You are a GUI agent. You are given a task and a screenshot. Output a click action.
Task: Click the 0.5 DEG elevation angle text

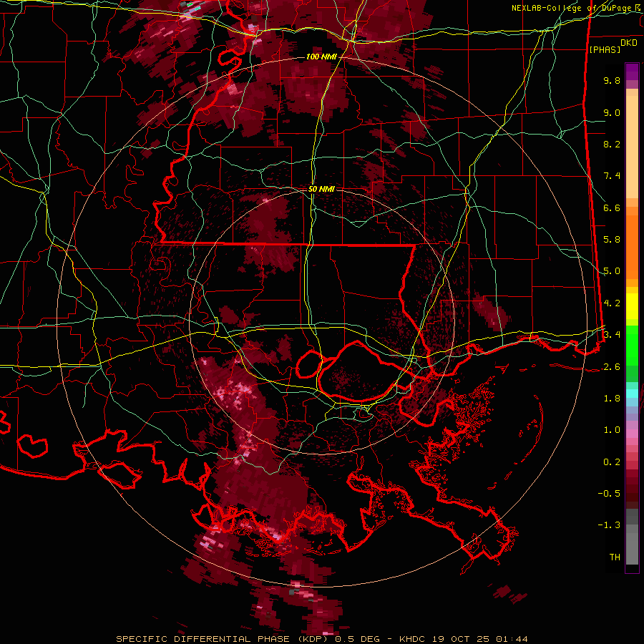[357, 639]
